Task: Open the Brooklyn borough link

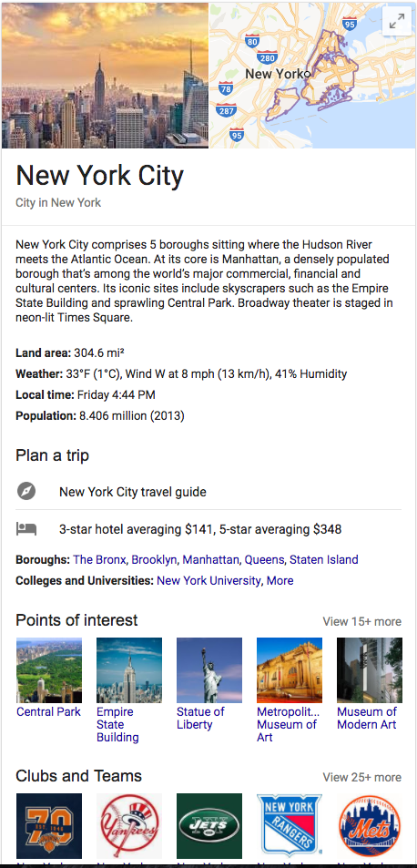Action: point(154,559)
